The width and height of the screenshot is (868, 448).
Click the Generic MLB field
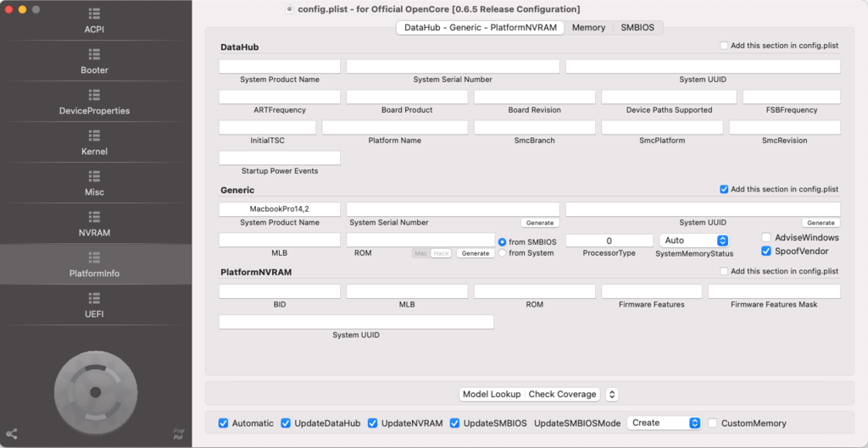tap(280, 240)
